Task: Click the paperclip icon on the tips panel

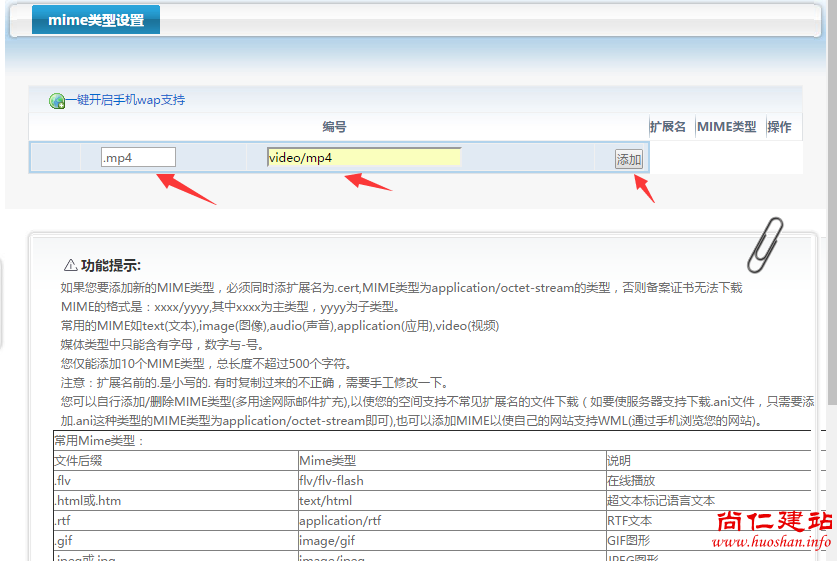Action: (x=768, y=243)
